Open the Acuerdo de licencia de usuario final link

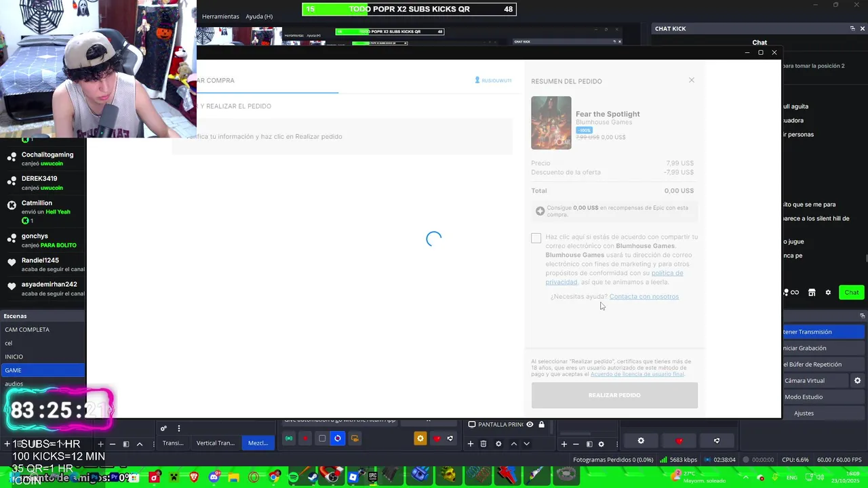637,374
